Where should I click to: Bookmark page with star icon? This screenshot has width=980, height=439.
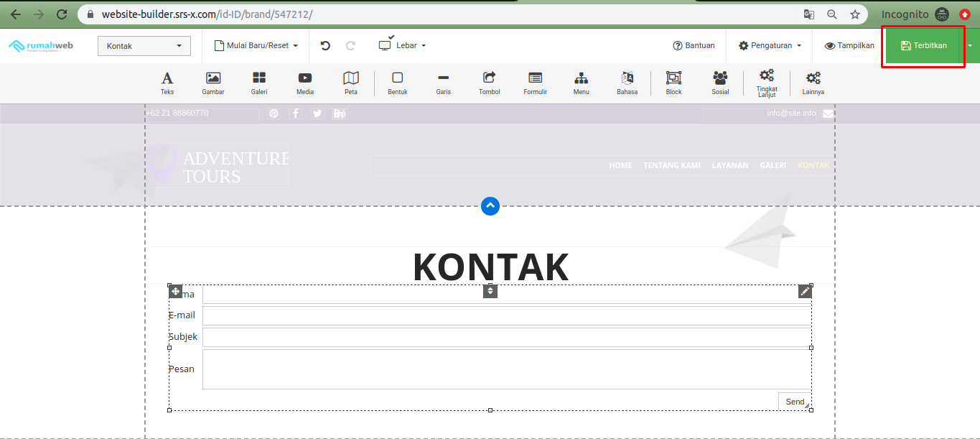[x=854, y=14]
